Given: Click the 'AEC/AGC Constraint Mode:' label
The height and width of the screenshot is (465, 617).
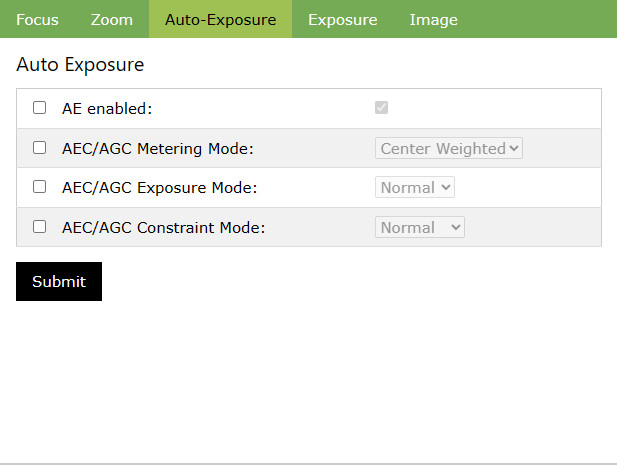Looking at the screenshot, I should click(164, 227).
